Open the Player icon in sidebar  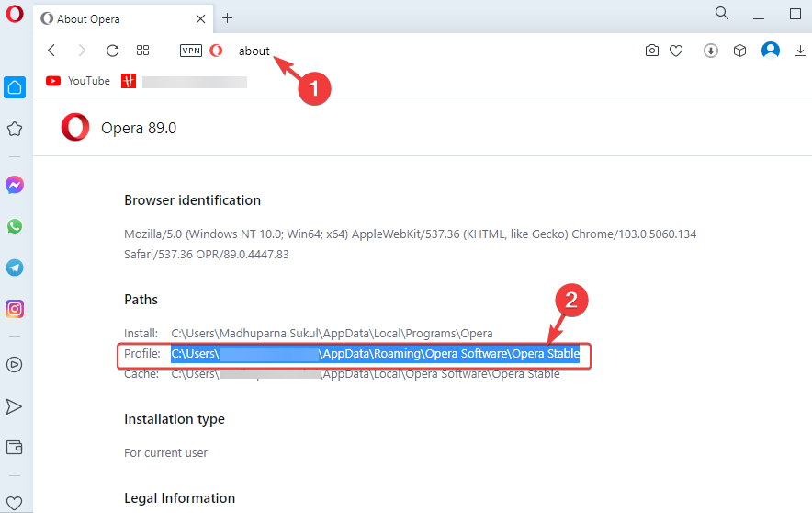[15, 365]
